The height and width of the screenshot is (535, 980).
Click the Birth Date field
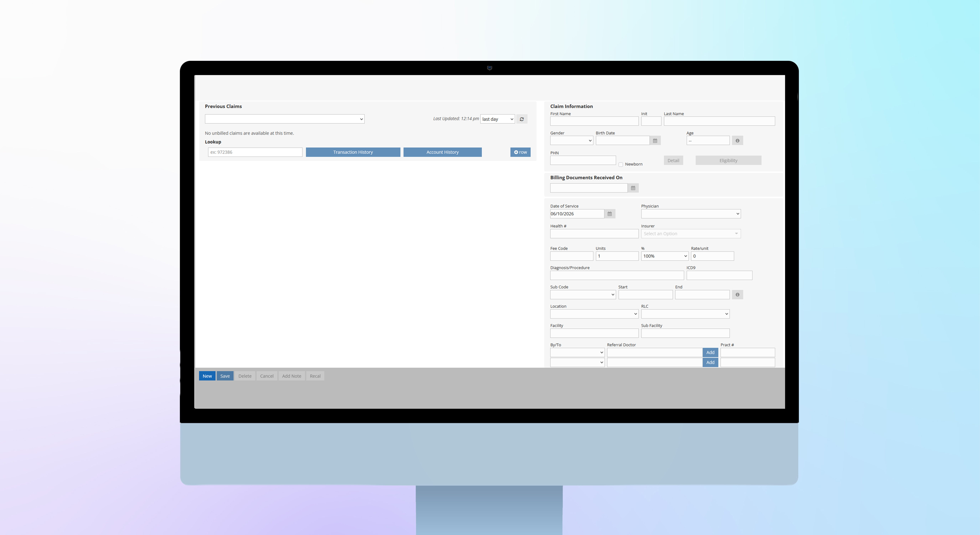click(x=622, y=141)
